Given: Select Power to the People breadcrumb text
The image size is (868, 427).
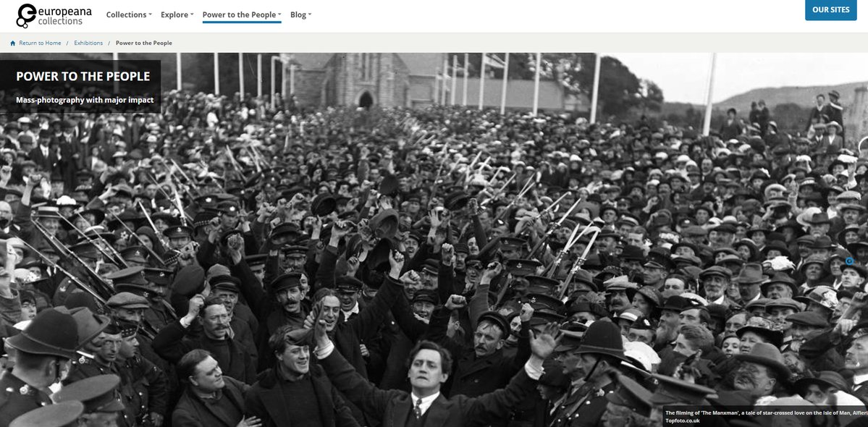Looking at the screenshot, I should (144, 43).
